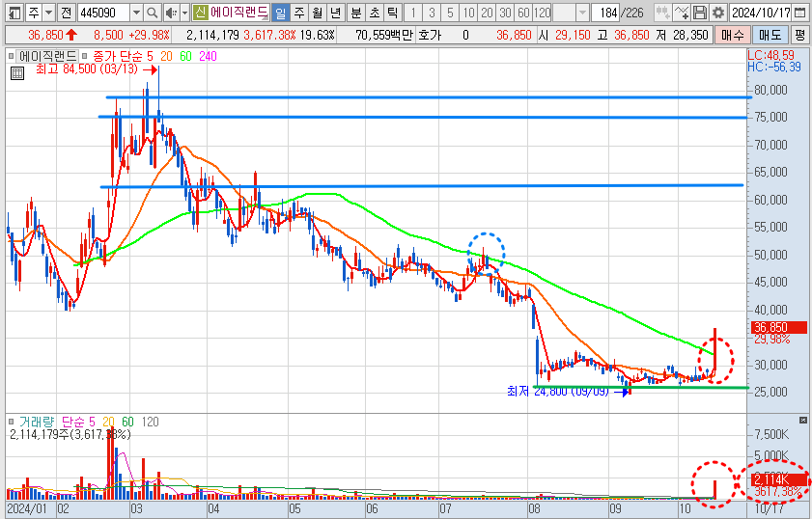Toggle the square before 에이직랜드 chart legend

click(11, 56)
